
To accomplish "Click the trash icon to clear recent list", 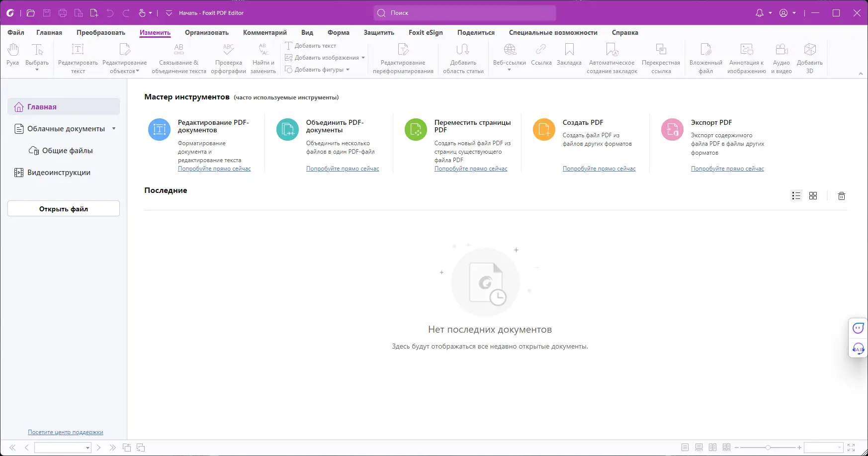I will pyautogui.click(x=842, y=196).
